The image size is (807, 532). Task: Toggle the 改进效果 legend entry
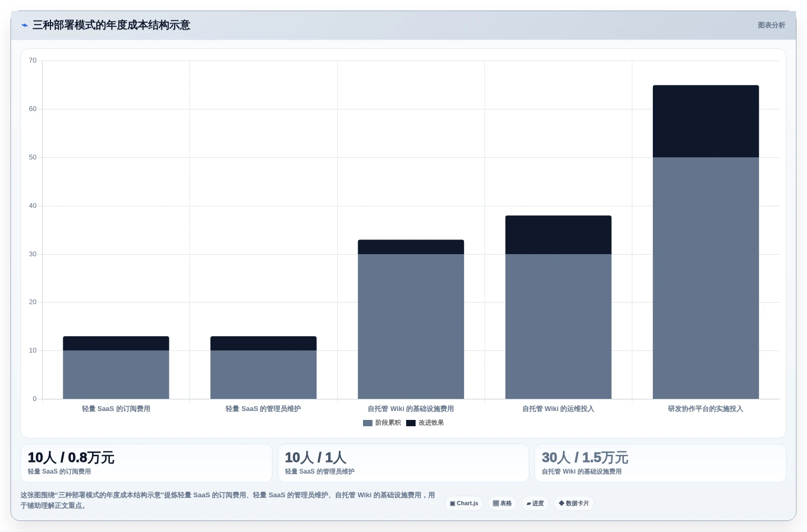coord(425,423)
